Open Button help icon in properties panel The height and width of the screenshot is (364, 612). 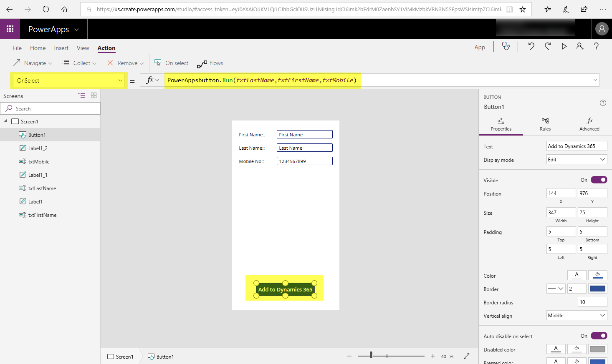click(603, 103)
